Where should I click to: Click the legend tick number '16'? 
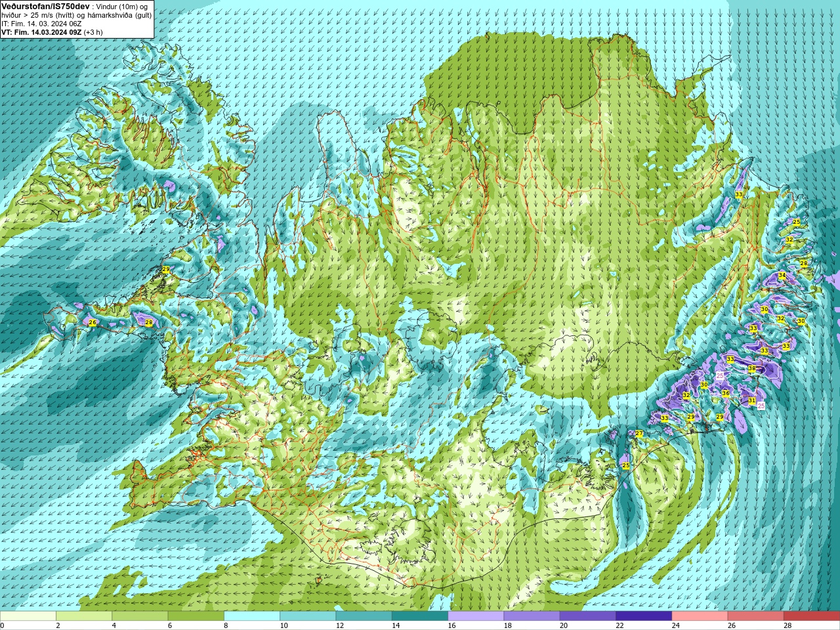coord(451,625)
